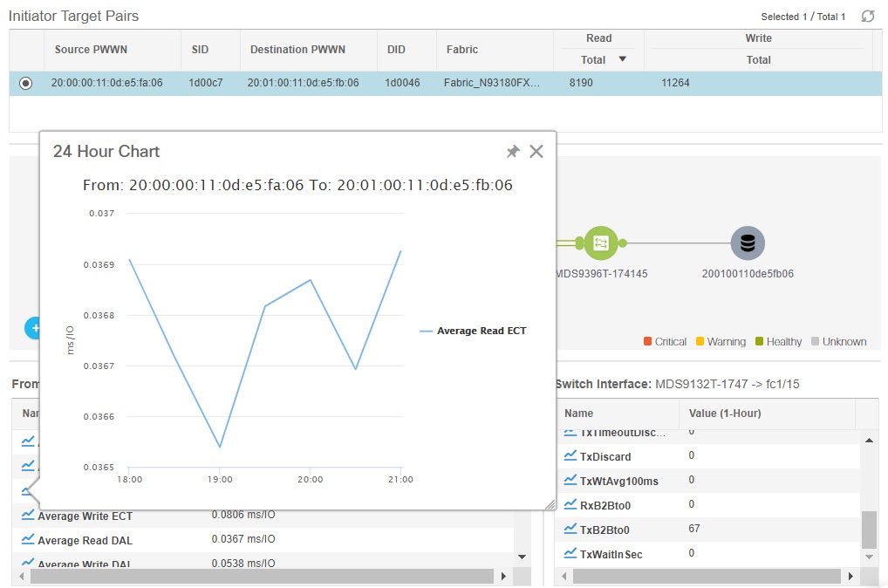The width and height of the screenshot is (888, 588).
Task: Open chart icon for TxB2Bto0 metric
Action: tap(570, 530)
